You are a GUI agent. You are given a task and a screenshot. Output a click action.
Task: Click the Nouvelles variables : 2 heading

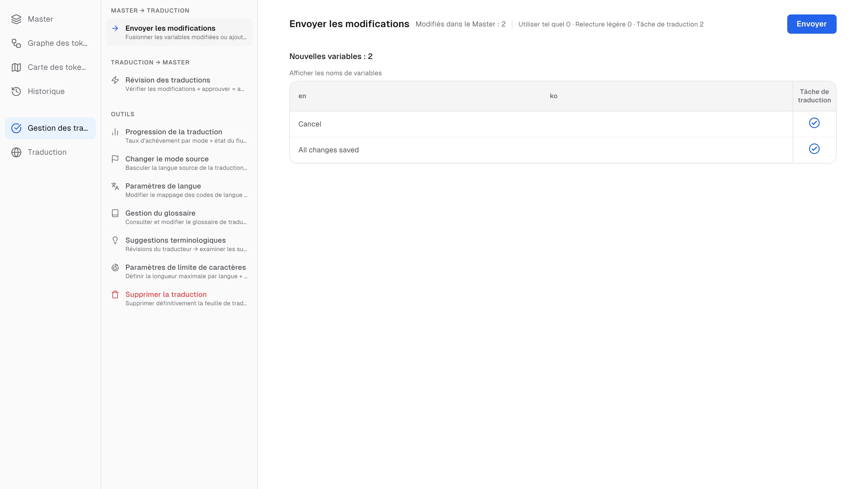[331, 57]
